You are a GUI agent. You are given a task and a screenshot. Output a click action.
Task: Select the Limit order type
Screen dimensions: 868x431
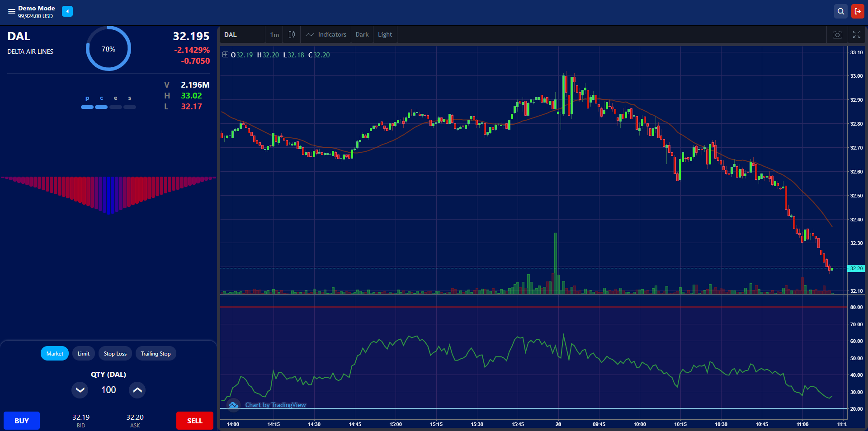click(84, 353)
